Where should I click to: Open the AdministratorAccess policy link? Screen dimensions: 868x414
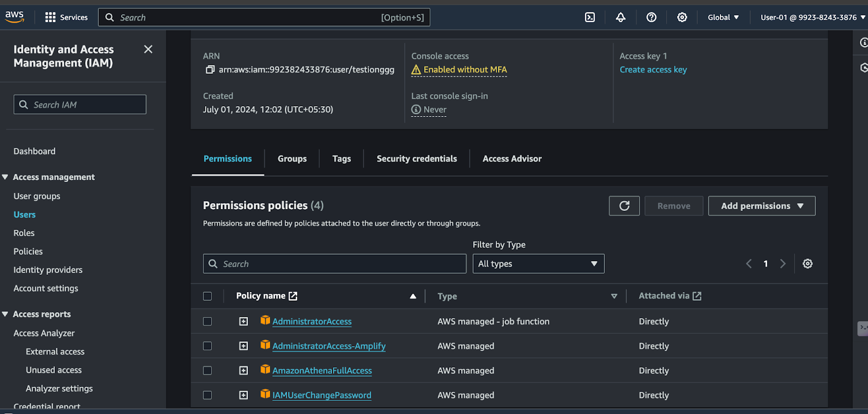312,321
